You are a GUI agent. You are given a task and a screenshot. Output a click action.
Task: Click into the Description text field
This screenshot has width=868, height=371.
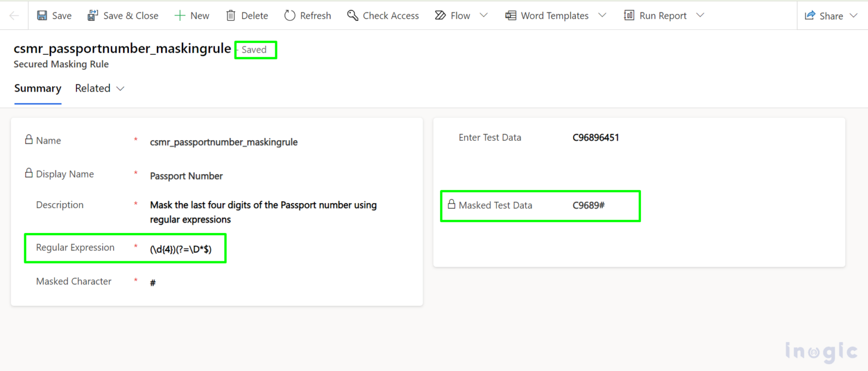point(263,212)
